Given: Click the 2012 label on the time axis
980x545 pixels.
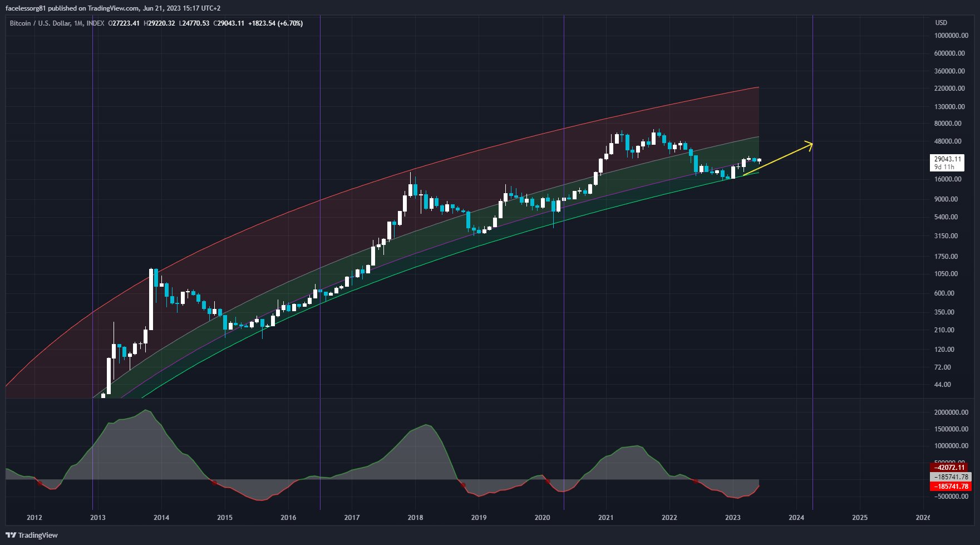Looking at the screenshot, I should (35, 518).
